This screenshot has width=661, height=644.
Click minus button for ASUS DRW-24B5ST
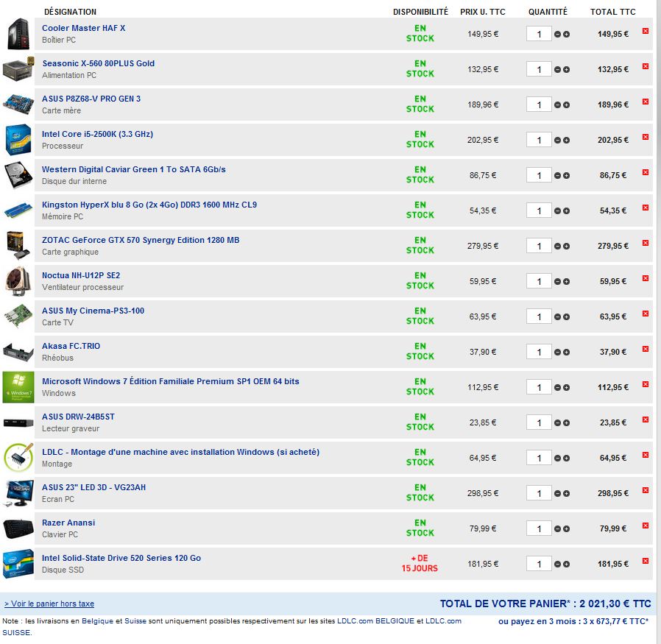[558, 423]
